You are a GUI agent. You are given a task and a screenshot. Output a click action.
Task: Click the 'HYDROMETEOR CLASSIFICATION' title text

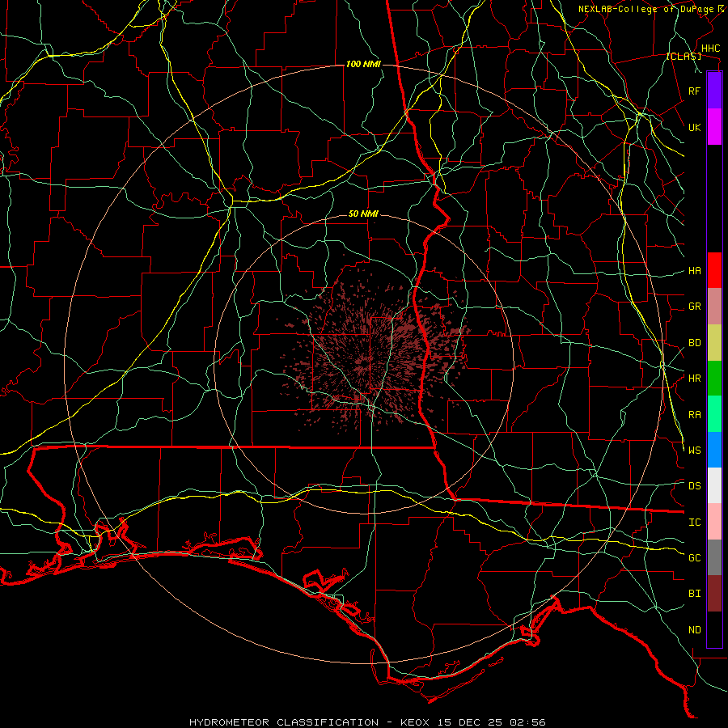(284, 722)
